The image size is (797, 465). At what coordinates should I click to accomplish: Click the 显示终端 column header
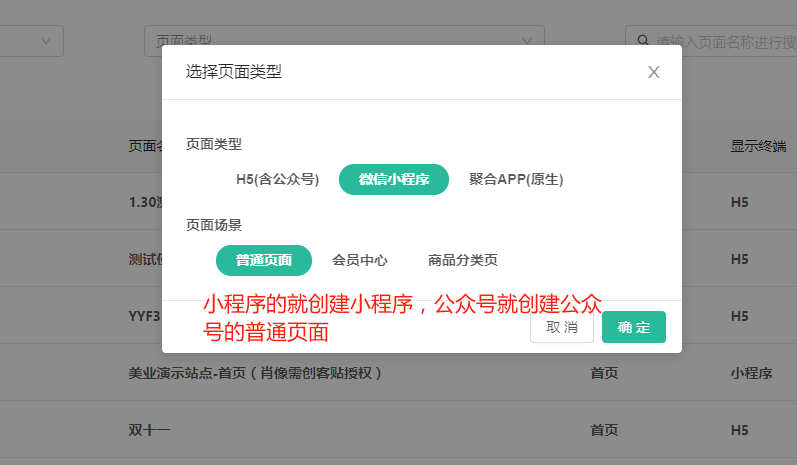click(x=757, y=146)
